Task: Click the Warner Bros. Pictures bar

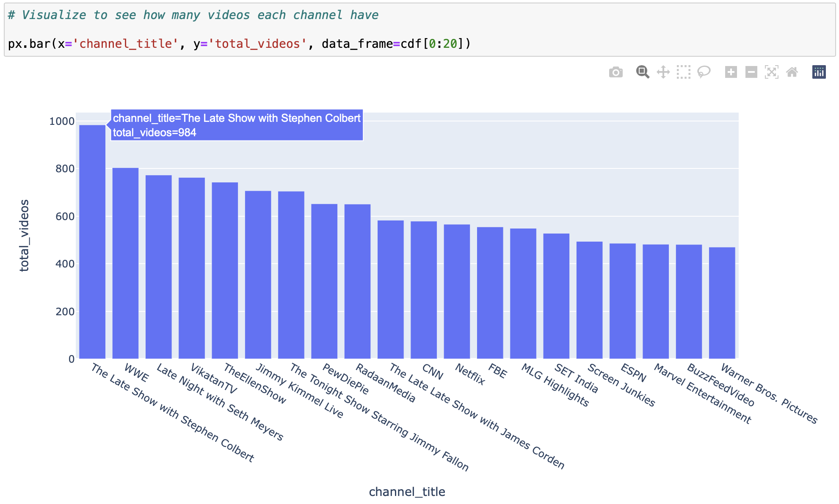Action: (x=722, y=303)
